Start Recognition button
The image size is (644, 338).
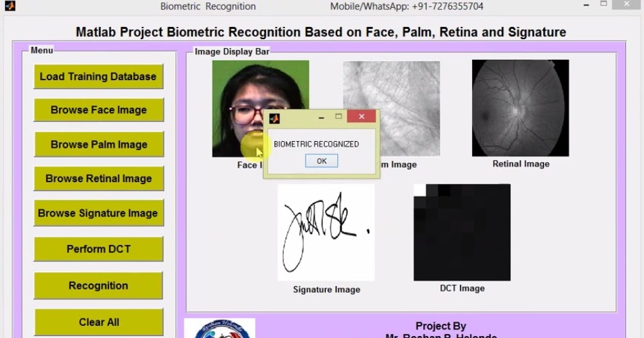tap(99, 285)
